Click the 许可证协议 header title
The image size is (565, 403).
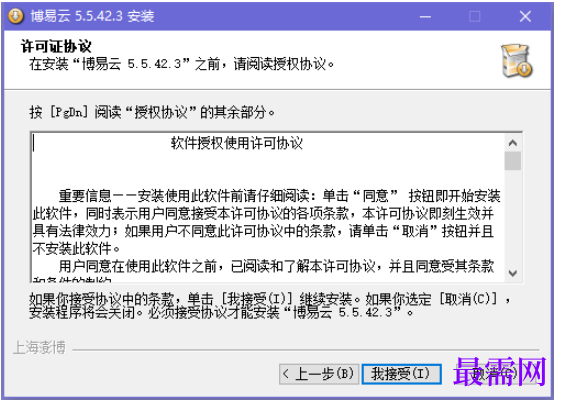pyautogui.click(x=56, y=46)
